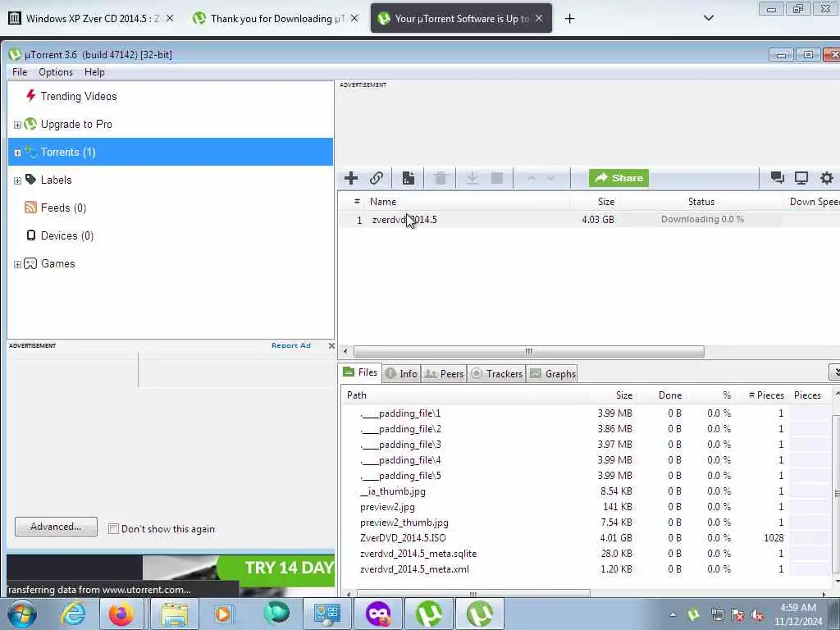Expand the Upgrade to Pro node
840x630 pixels.
17,125
